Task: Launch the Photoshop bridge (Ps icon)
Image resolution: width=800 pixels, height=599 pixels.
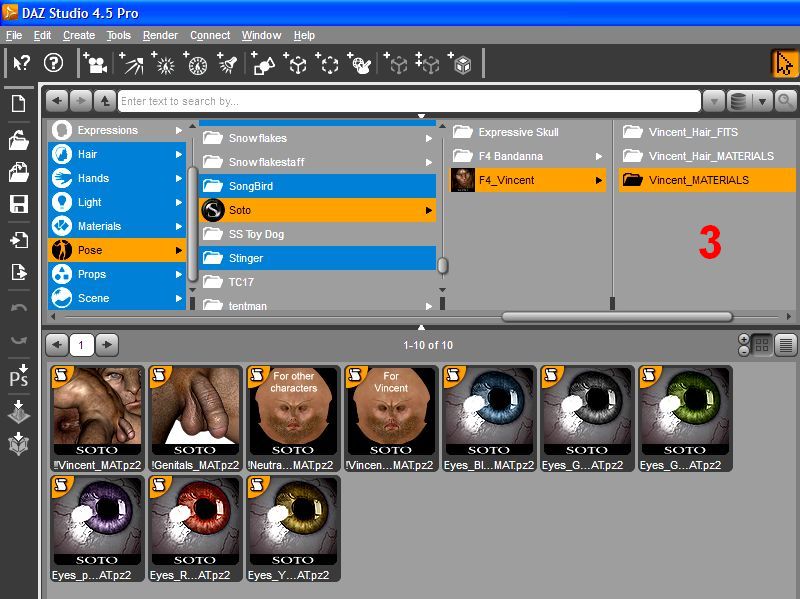Action: (x=19, y=376)
